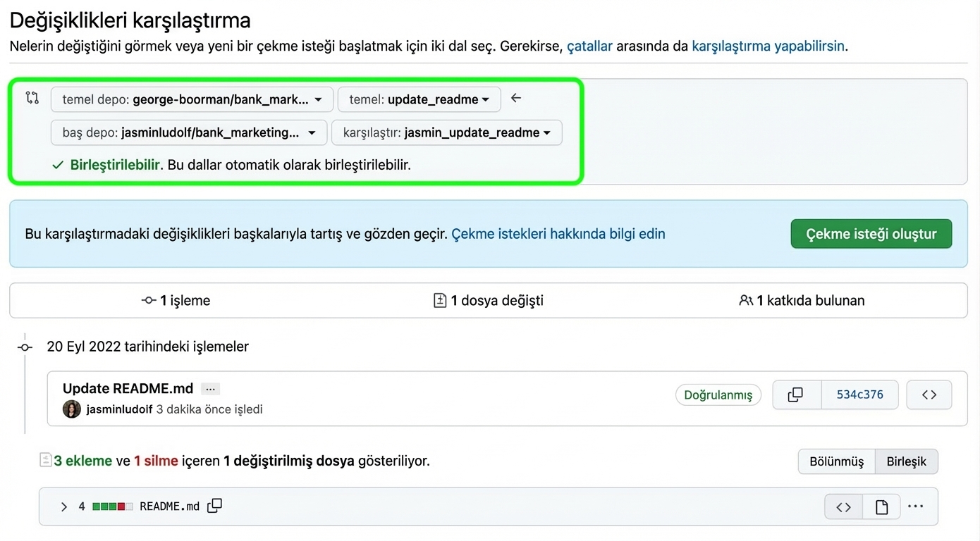This screenshot has height=541, width=980.
Task: Open karşılaştır jasmin_update_readme branch dropdown
Action: pyautogui.click(x=446, y=132)
